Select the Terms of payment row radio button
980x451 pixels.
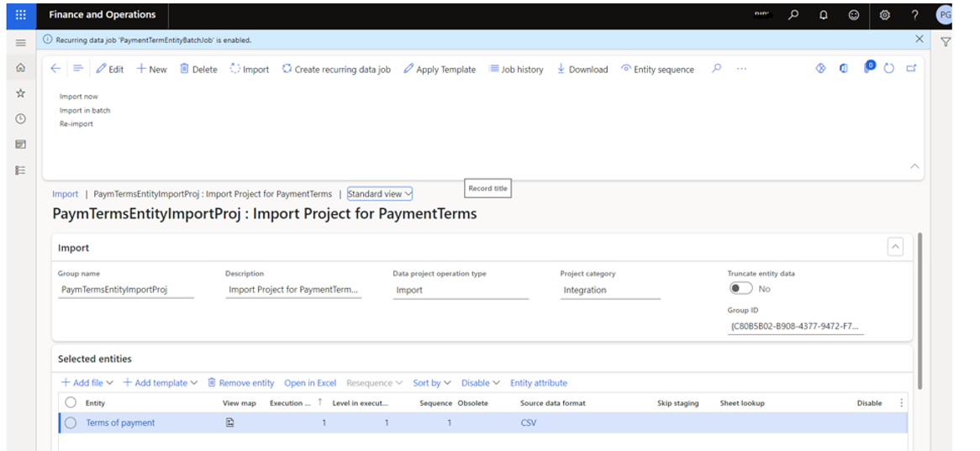(x=71, y=422)
